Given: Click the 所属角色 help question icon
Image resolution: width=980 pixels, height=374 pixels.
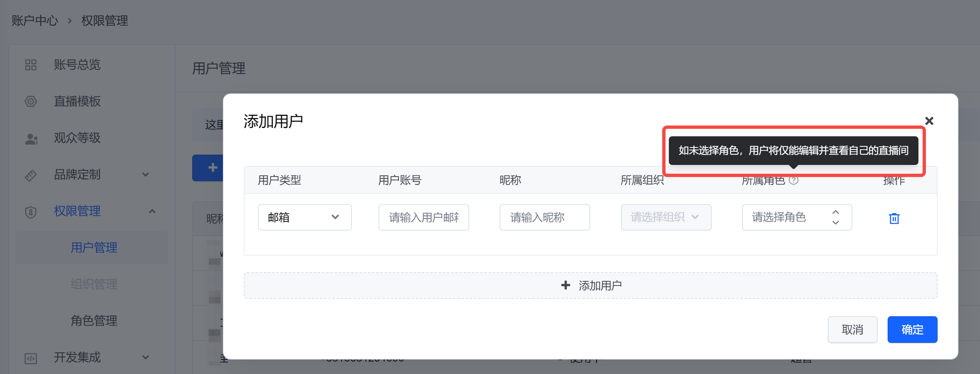Looking at the screenshot, I should [x=794, y=180].
